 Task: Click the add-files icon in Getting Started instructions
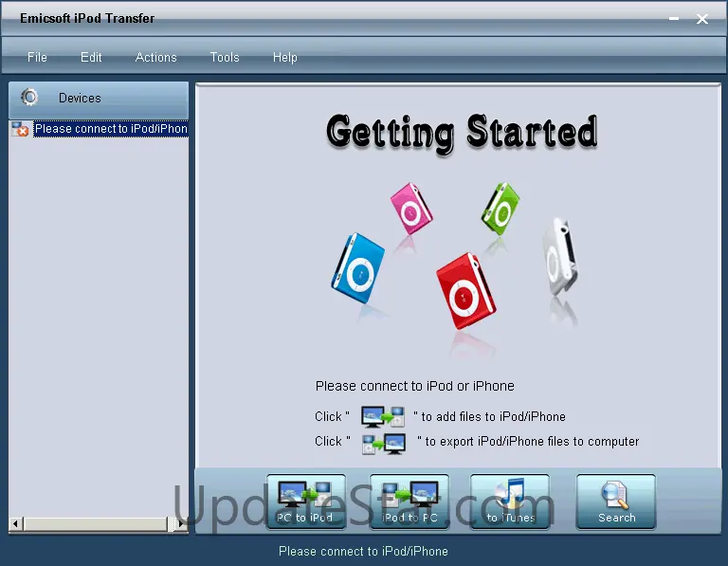[383, 416]
